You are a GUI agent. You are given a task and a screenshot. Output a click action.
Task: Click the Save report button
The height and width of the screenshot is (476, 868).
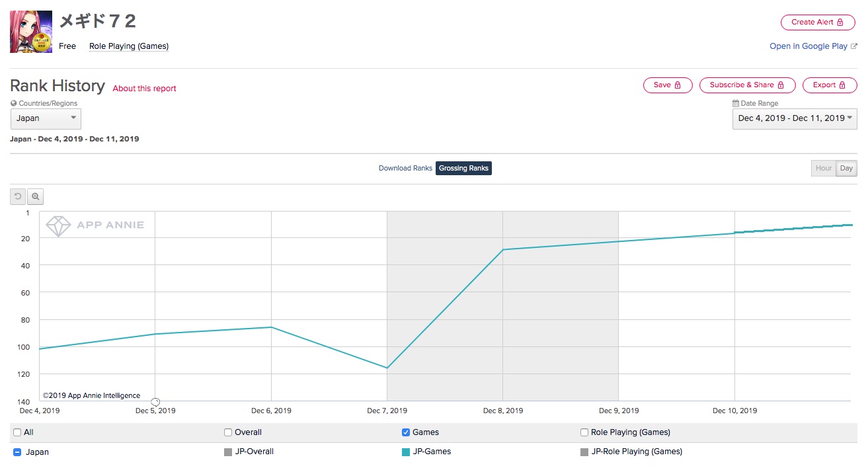[668, 85]
